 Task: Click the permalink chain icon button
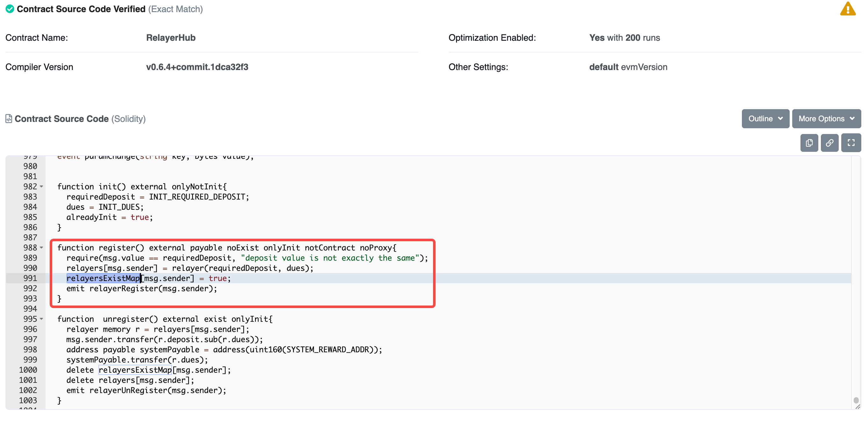coord(829,143)
